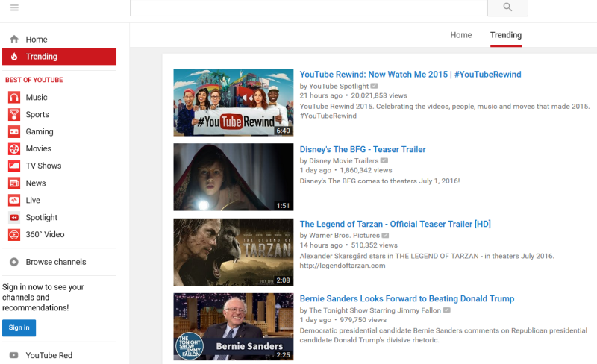Visit the Warner Bros. Pictures channel link
The width and height of the screenshot is (597, 364).
click(x=345, y=235)
